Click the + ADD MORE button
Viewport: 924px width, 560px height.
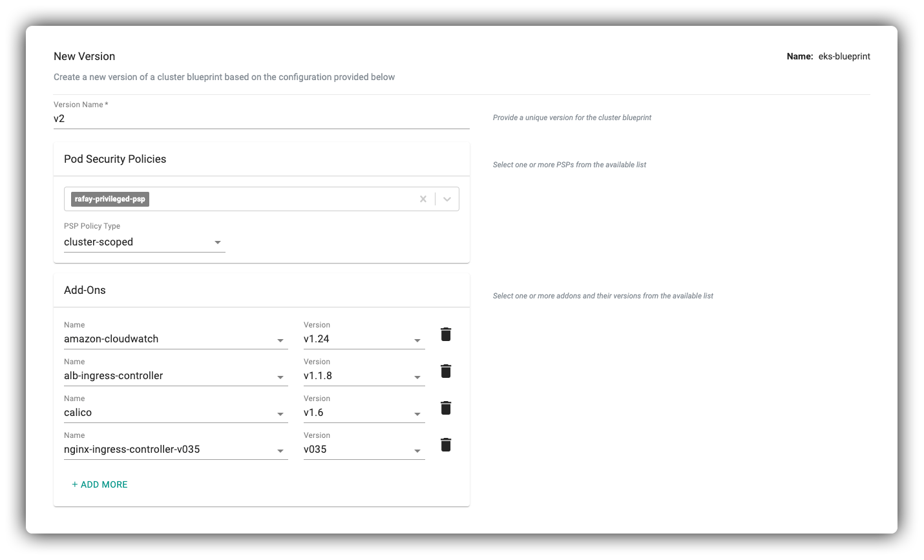100,484
